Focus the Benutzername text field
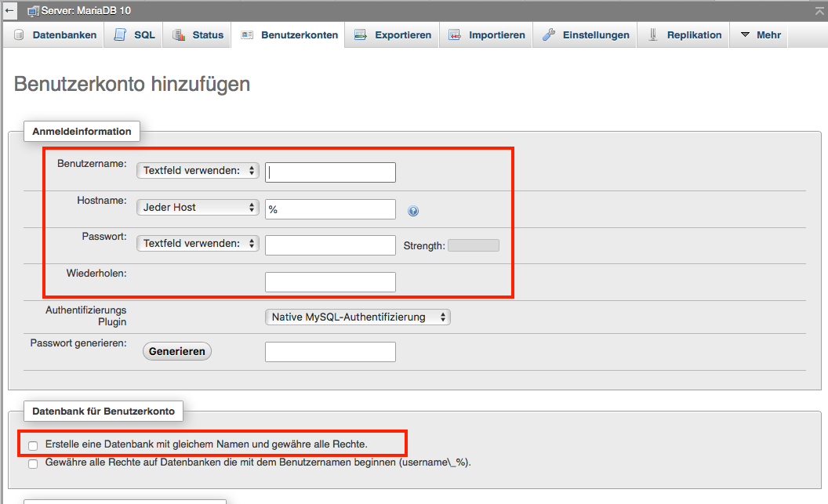Image resolution: width=828 pixels, height=504 pixels. [330, 172]
